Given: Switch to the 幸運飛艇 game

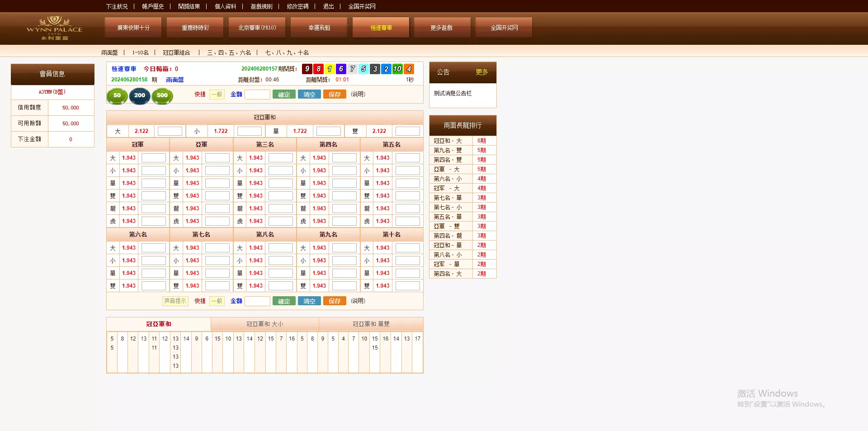Looking at the screenshot, I should coord(319,28).
